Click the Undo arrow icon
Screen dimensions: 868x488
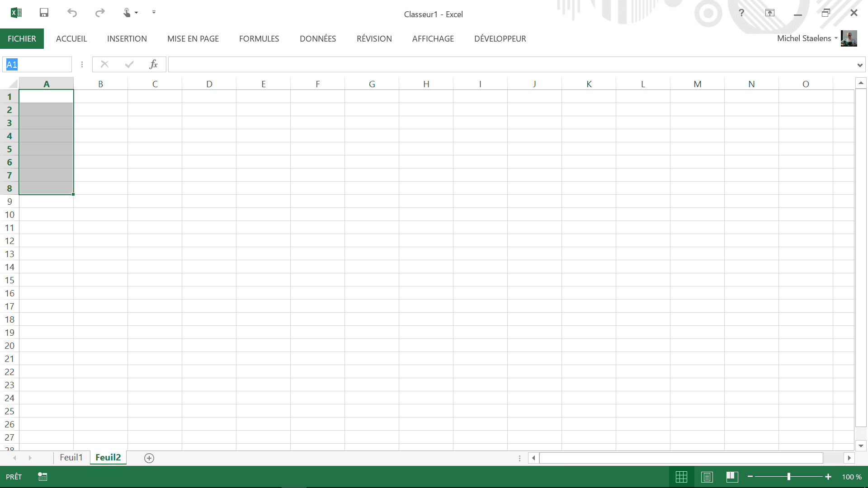(72, 13)
